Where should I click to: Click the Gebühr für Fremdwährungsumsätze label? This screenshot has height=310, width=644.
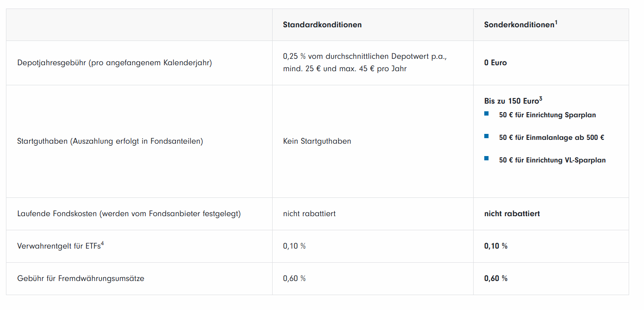tap(80, 278)
